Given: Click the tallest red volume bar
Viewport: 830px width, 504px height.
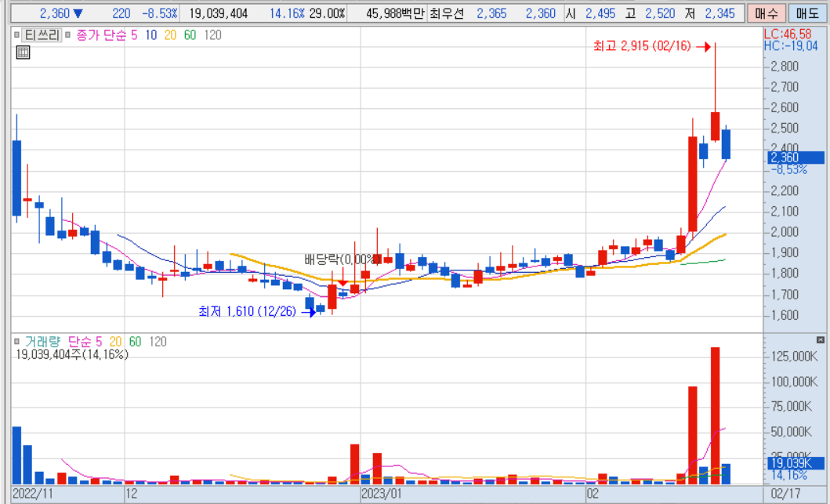Looking at the screenshot, I should [715, 415].
